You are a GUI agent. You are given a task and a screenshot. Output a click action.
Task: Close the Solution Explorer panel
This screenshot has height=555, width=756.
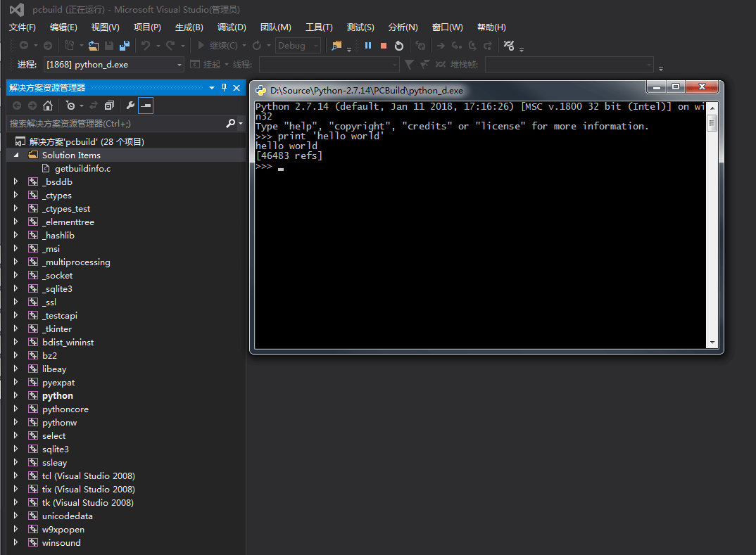coord(237,87)
